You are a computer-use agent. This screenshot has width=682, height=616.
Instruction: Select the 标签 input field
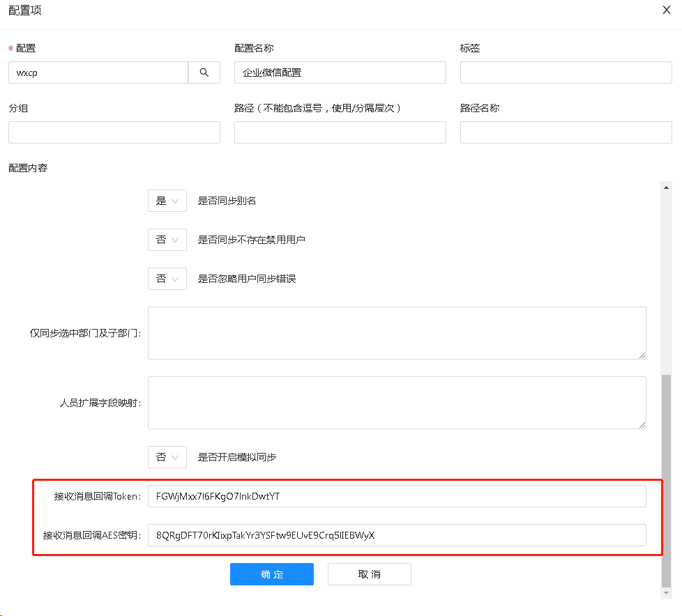pyautogui.click(x=566, y=72)
